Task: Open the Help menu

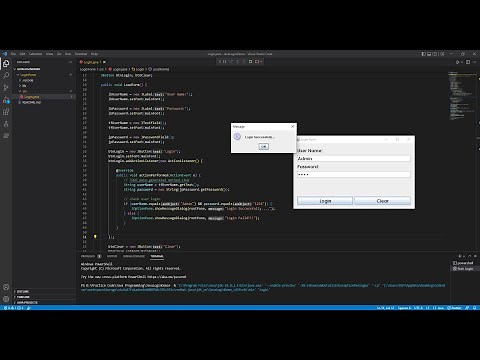Action: [x=94, y=54]
